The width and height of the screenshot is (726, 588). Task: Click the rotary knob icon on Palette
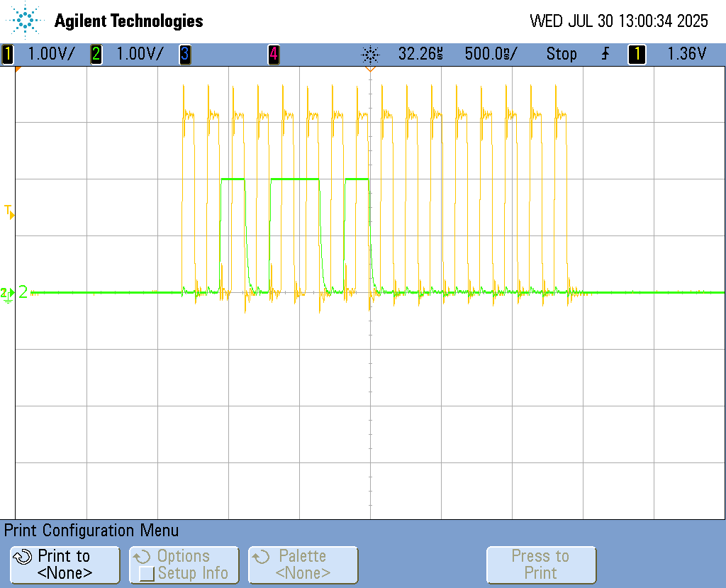click(x=261, y=557)
